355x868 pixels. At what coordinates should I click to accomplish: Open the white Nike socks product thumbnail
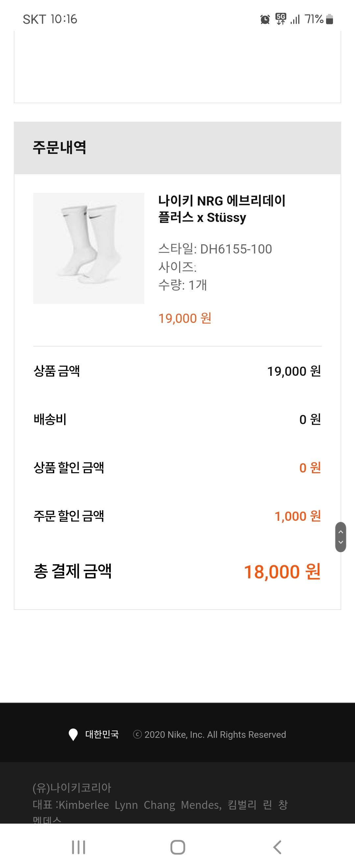coord(88,248)
